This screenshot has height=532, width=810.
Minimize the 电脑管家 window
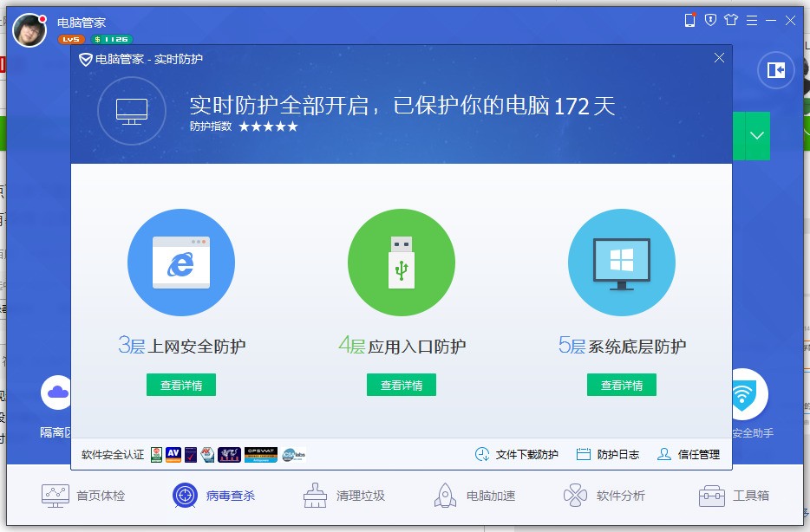coord(771,20)
